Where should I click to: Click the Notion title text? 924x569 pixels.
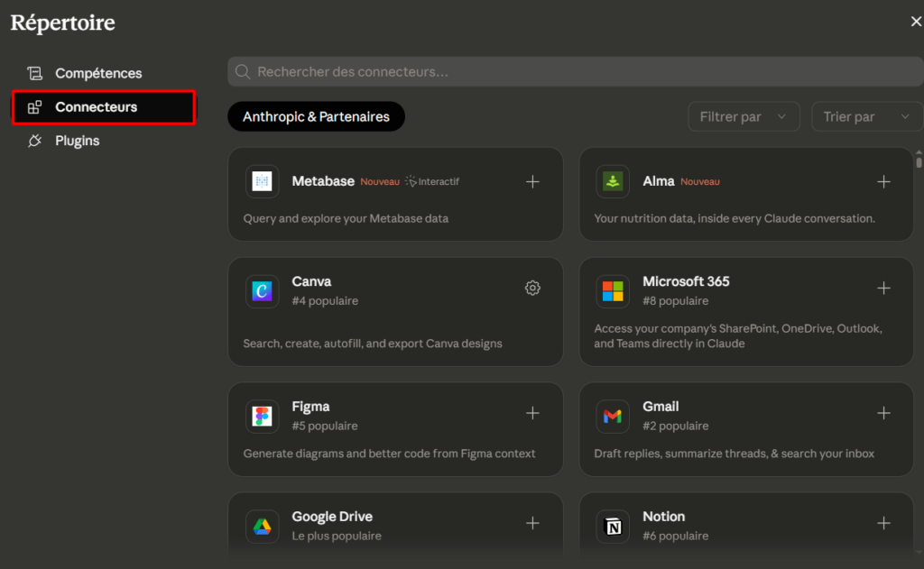point(663,517)
